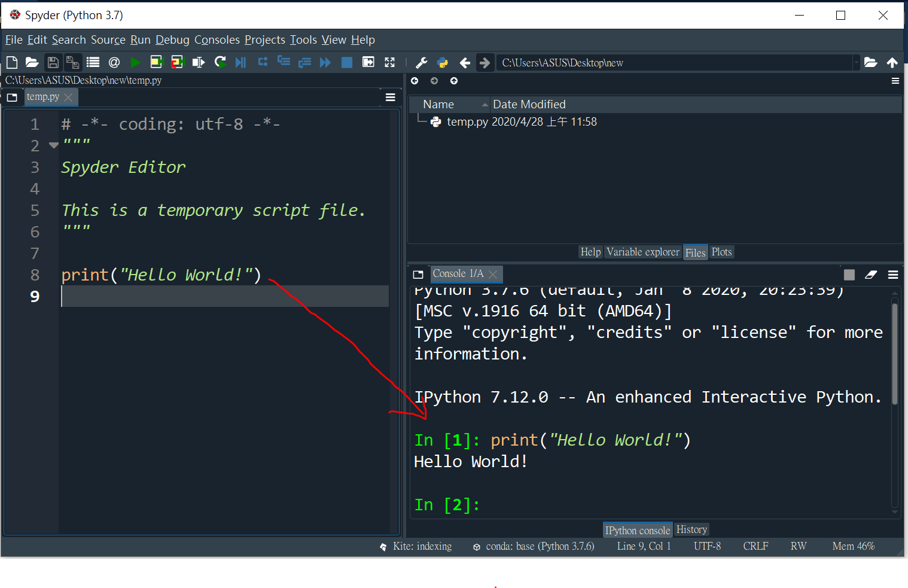Open the Projects menu
Viewport: 908px width, 588px height.
pos(265,39)
